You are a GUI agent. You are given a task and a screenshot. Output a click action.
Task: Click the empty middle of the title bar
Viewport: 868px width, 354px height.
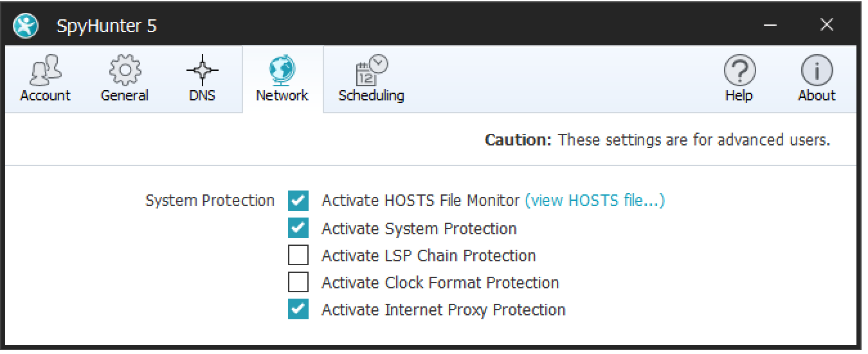450,26
